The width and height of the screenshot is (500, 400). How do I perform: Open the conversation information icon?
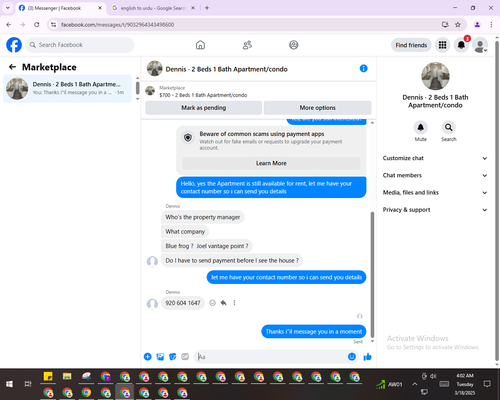pyautogui.click(x=363, y=68)
